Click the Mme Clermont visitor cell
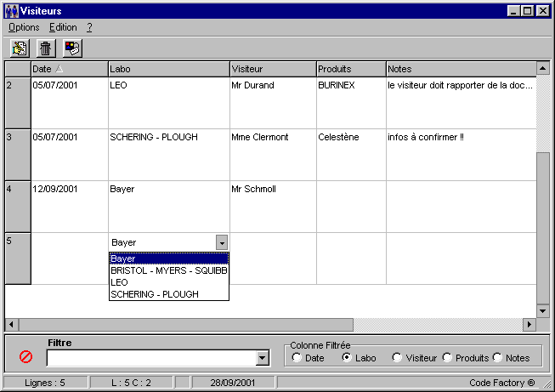Screen dimensions: 555x392 pos(273,155)
